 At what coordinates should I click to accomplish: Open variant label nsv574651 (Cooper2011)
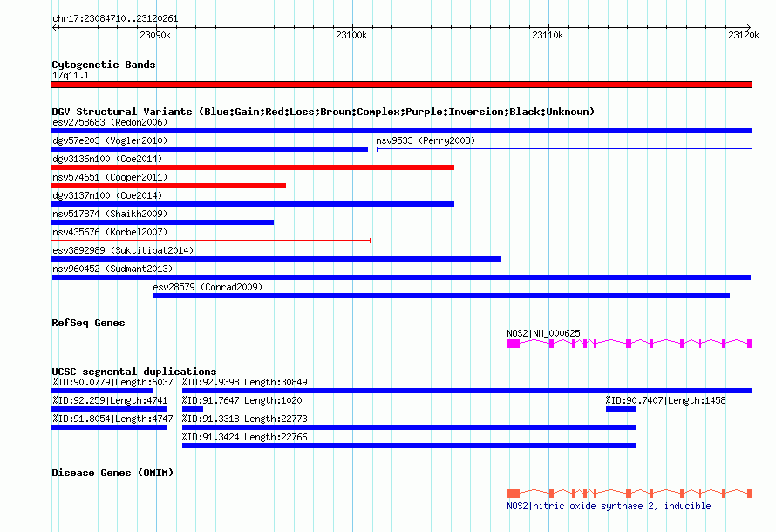click(110, 177)
